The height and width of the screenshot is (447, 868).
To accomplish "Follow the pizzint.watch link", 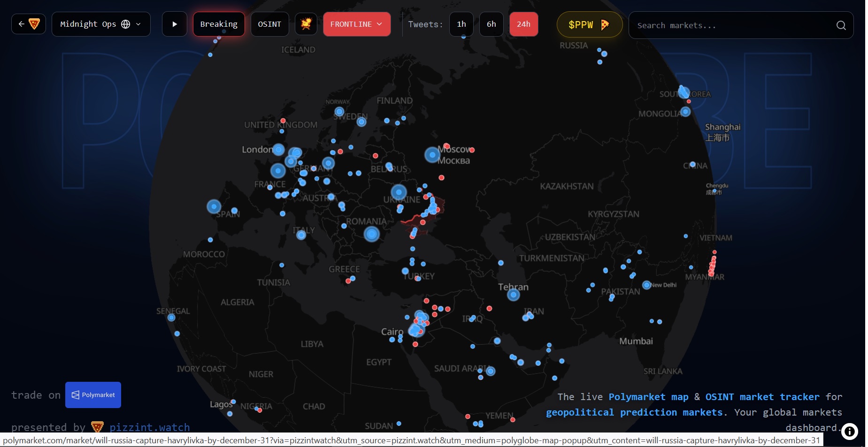I will pyautogui.click(x=149, y=427).
